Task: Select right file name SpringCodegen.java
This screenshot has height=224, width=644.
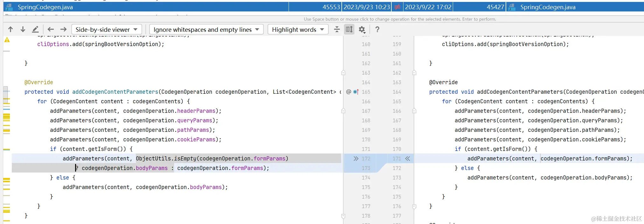Action: coord(548,7)
